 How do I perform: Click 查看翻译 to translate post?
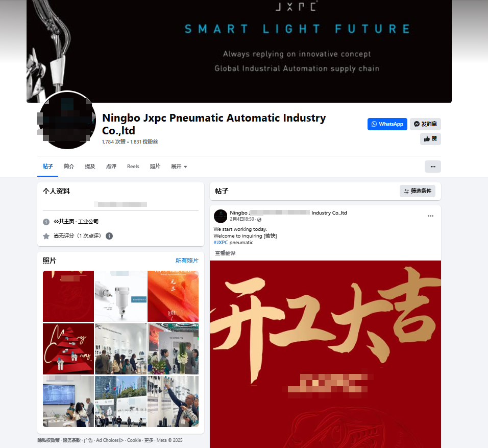225,253
